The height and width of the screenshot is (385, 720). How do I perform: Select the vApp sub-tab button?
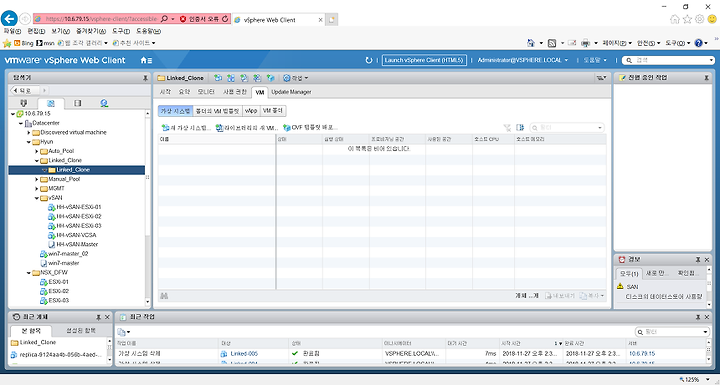(x=251, y=111)
